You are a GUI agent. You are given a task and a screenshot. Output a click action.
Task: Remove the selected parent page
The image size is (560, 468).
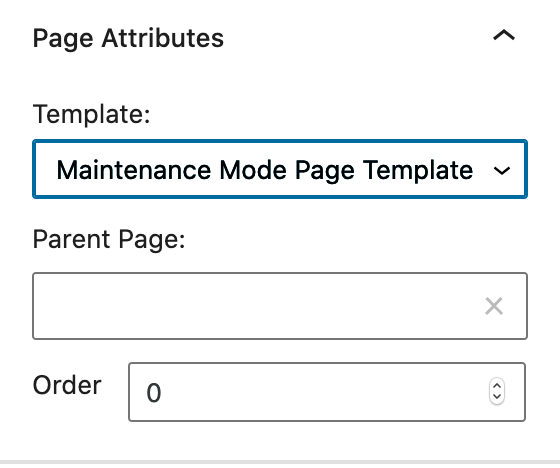point(494,306)
